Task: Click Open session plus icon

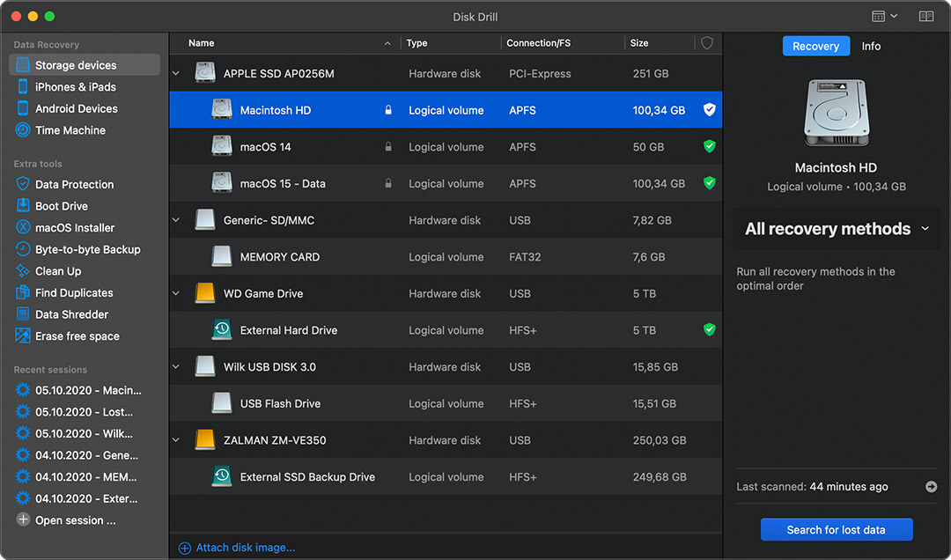Action: click(23, 520)
